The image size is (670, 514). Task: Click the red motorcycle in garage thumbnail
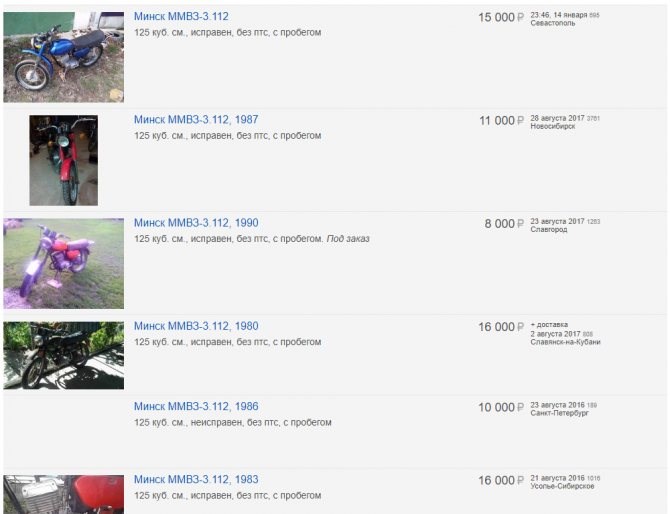64,160
